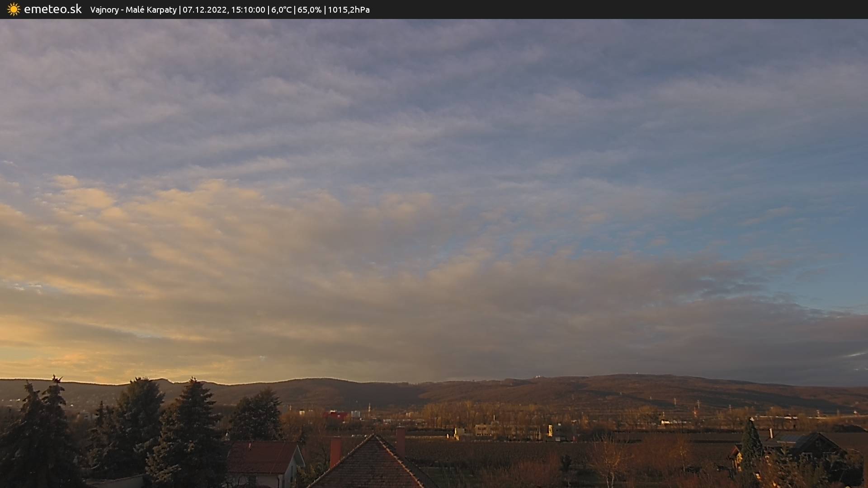Click the sun logo icon
This screenshot has width=868, height=488.
tap(14, 9)
